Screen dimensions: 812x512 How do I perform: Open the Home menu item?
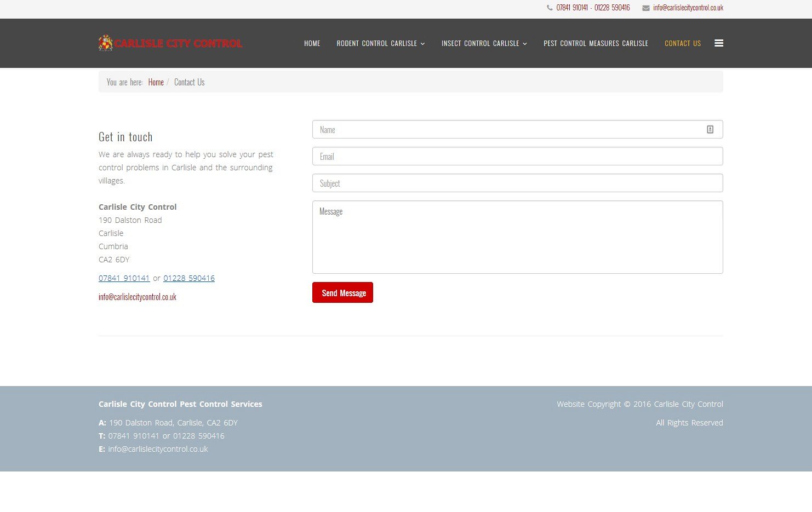tap(312, 43)
